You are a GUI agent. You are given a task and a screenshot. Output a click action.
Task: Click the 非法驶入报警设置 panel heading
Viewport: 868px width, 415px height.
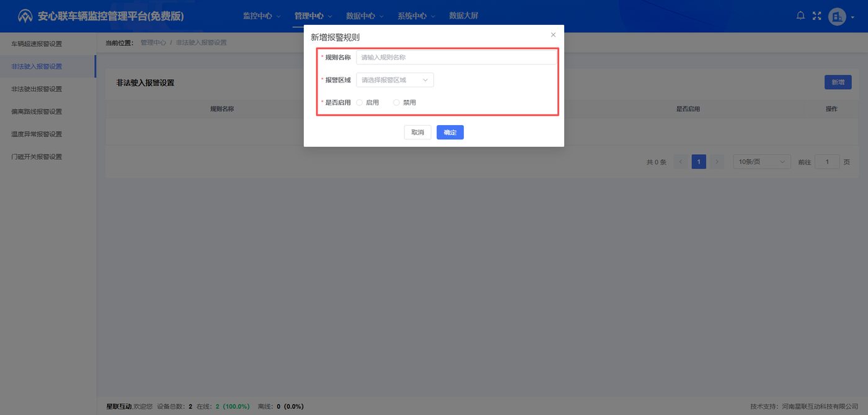pos(145,83)
